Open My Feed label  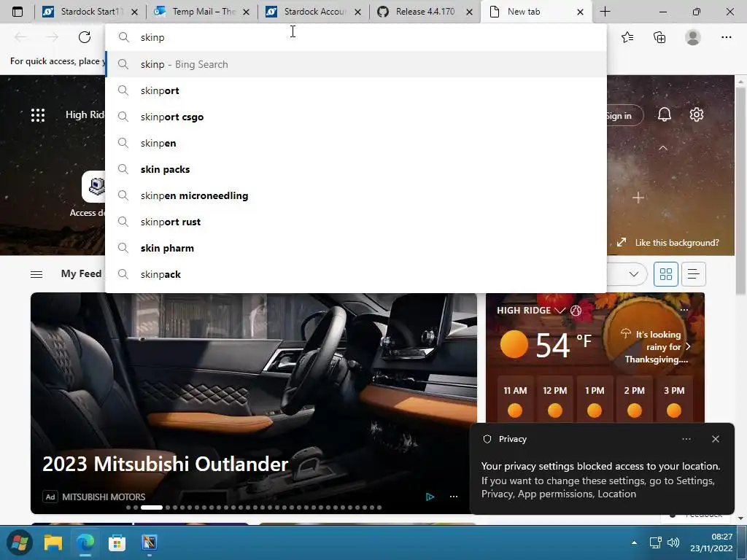point(81,274)
